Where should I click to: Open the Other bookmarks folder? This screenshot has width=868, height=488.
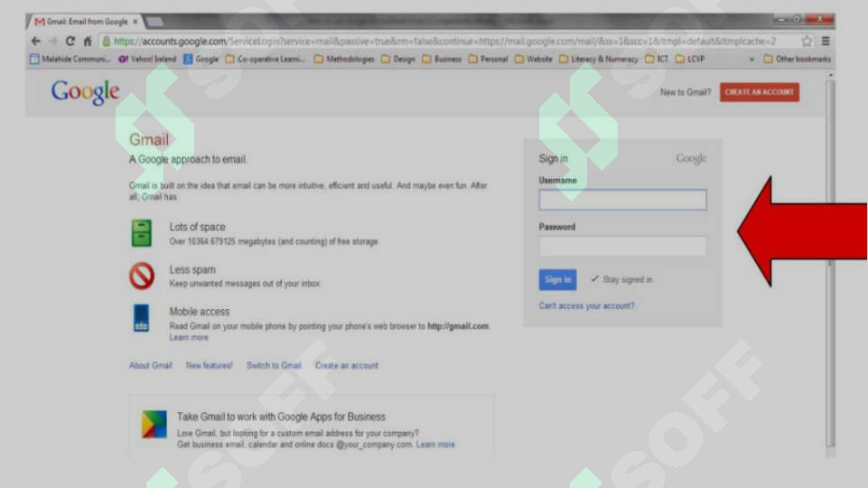click(798, 59)
